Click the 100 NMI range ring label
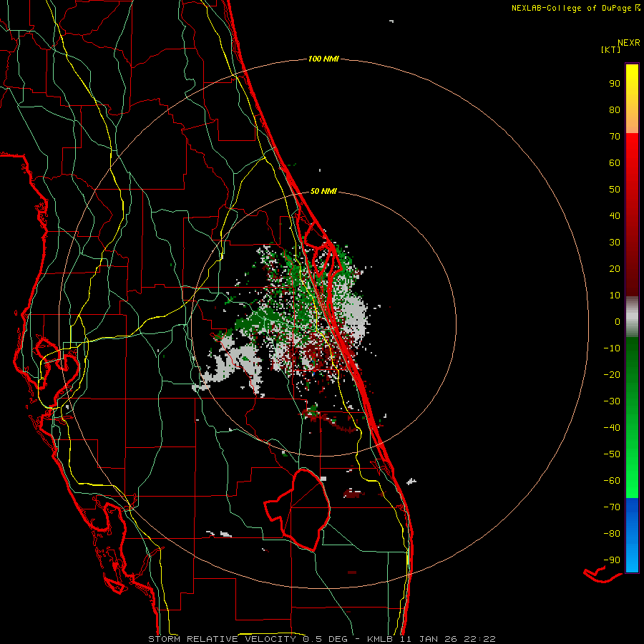Screen dimensions: 644x644 point(323,59)
